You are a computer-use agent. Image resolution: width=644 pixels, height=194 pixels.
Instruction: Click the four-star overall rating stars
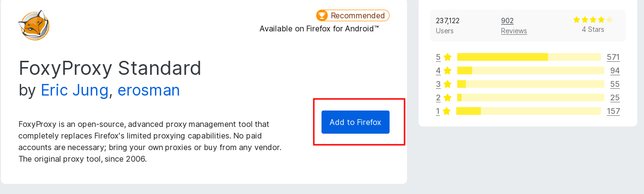point(593,20)
